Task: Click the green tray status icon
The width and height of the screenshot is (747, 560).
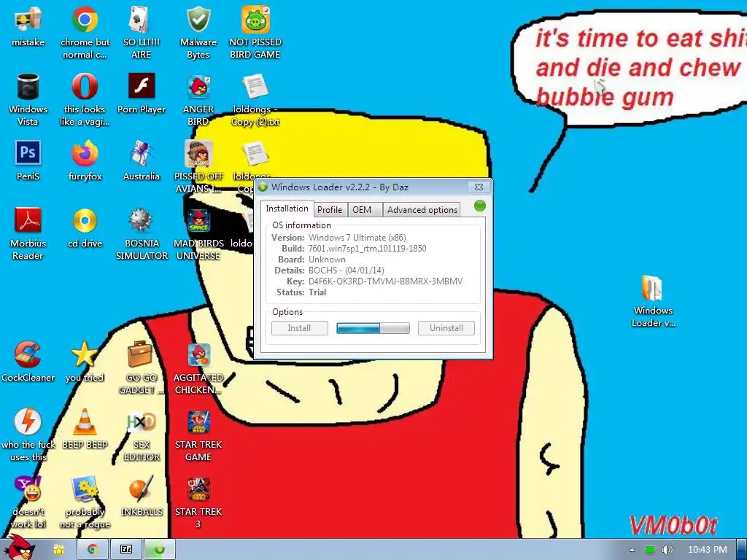Action: (650, 550)
